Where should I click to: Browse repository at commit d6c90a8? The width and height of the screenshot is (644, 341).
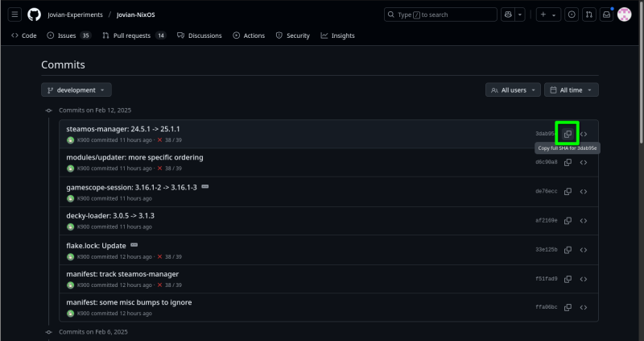tap(584, 163)
